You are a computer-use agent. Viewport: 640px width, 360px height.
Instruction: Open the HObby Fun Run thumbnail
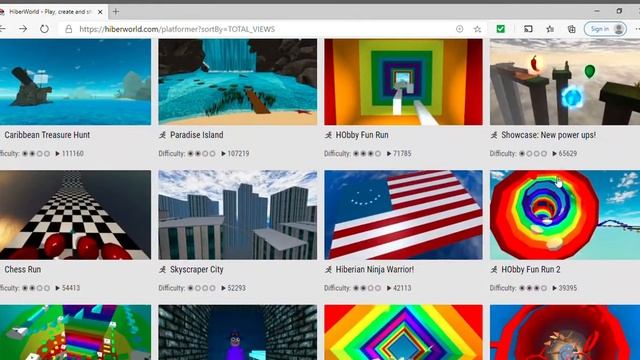tap(403, 82)
